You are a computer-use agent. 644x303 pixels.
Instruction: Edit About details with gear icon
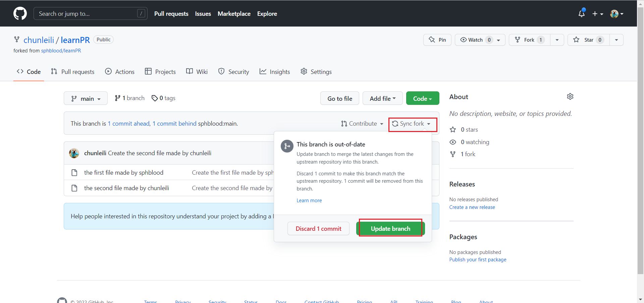570,97
